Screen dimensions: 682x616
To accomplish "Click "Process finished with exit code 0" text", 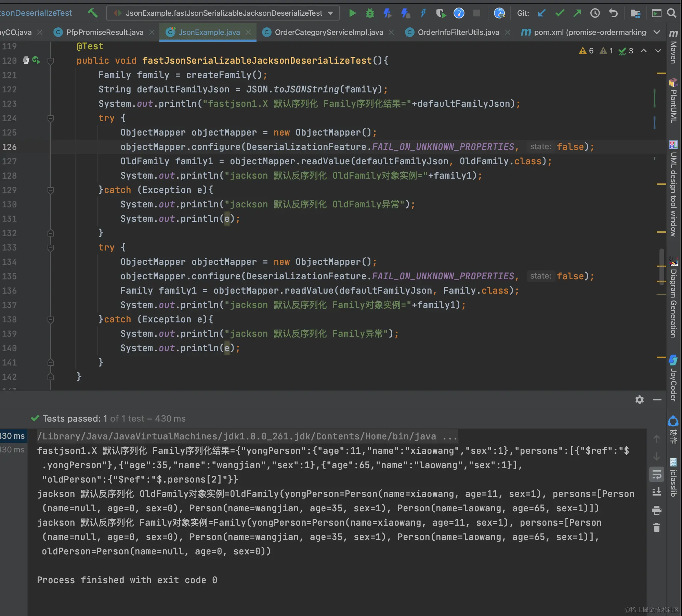I will [x=127, y=580].
